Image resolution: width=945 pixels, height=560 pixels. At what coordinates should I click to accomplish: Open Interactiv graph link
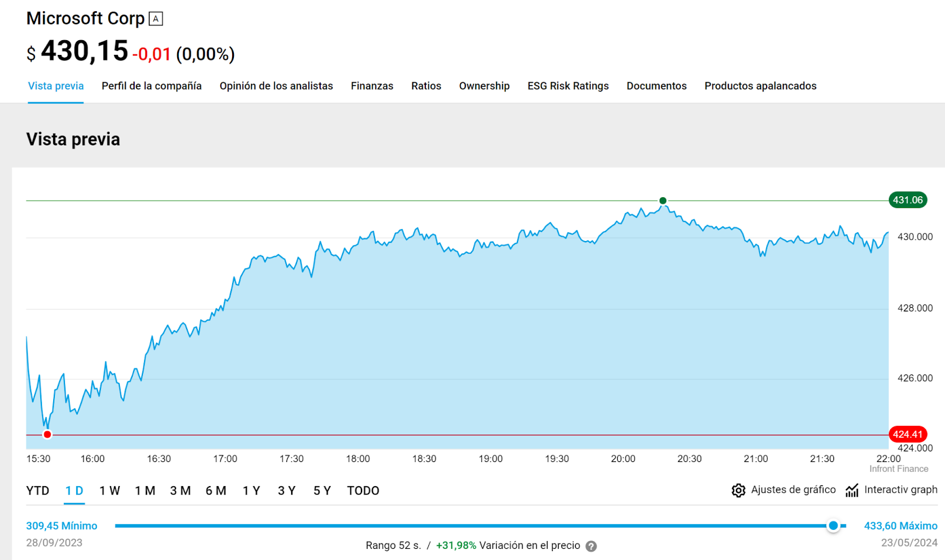901,490
